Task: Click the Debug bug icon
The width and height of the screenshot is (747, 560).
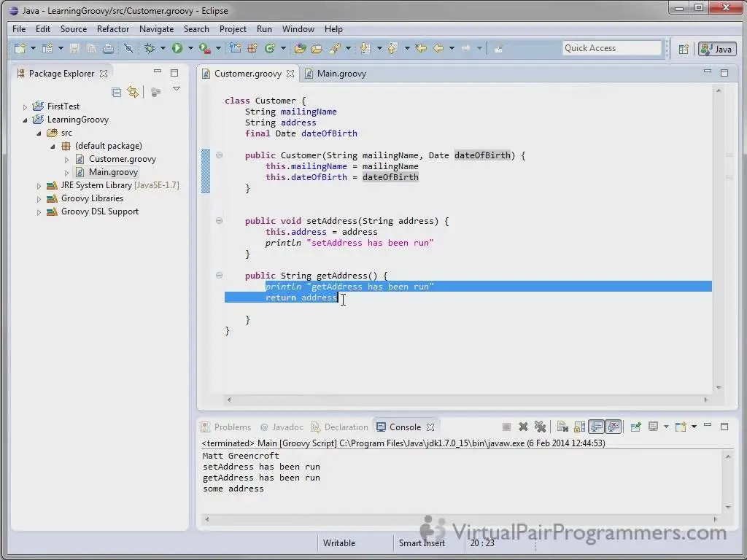Action: pos(150,48)
